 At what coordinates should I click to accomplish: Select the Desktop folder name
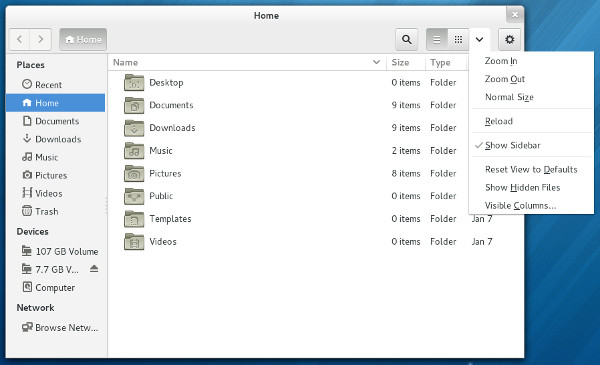[166, 83]
